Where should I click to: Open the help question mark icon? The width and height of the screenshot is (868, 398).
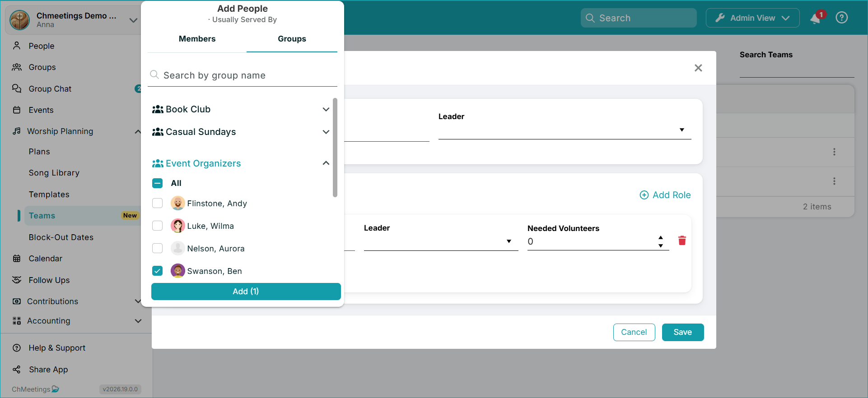pos(842,18)
